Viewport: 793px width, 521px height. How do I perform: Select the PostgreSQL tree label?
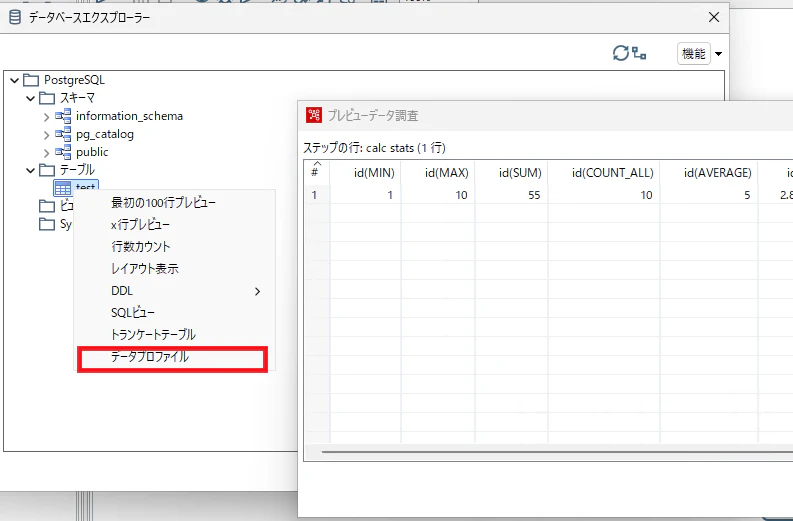[74, 80]
